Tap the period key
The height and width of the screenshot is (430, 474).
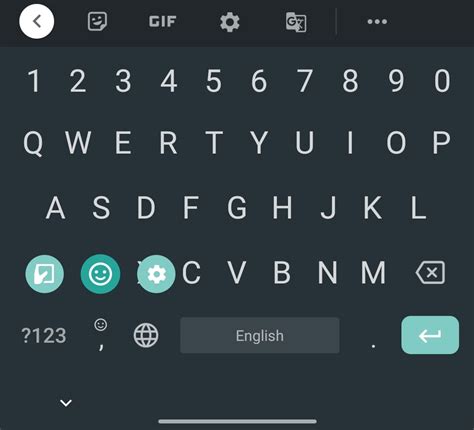[373, 346]
